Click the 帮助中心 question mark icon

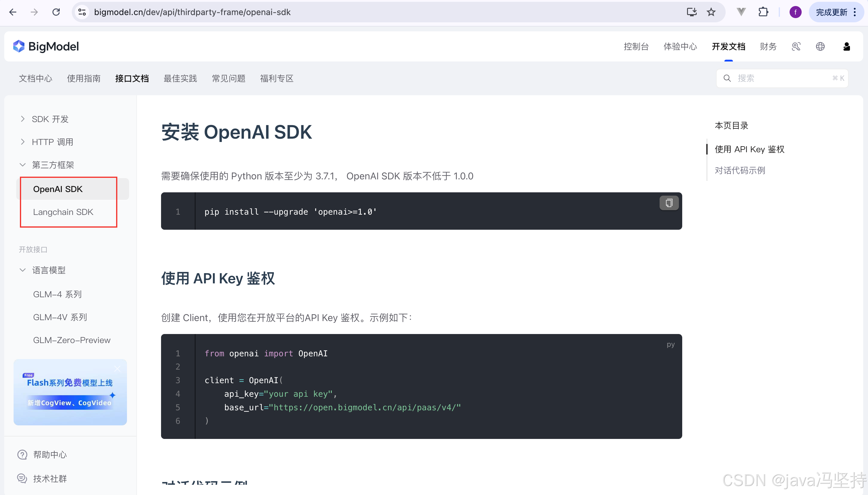[22, 455]
